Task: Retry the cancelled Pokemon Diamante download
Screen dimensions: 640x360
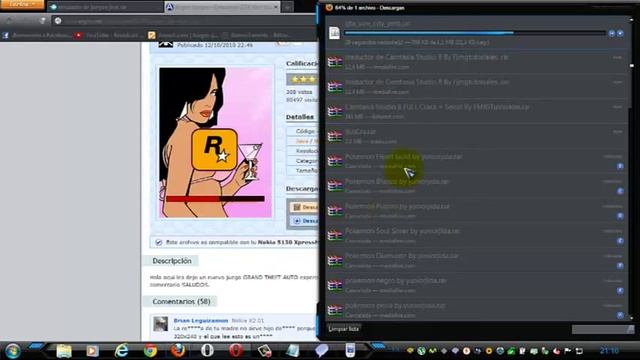Action: [x=620, y=266]
